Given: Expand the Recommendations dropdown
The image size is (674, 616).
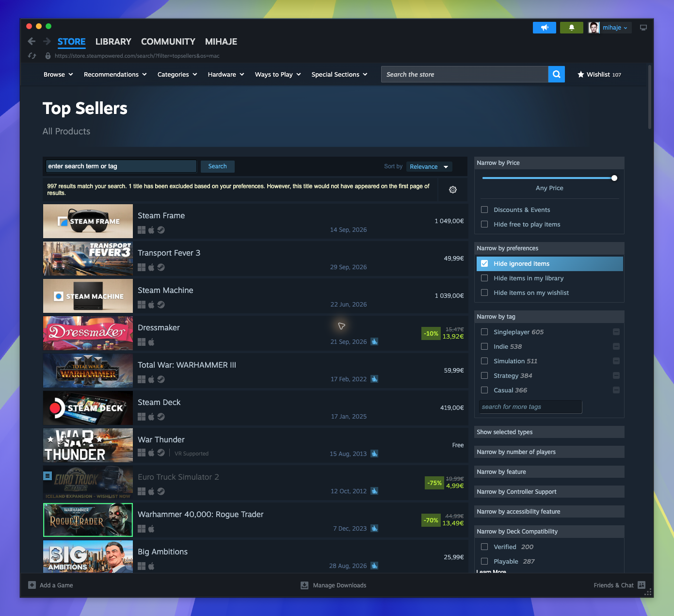Looking at the screenshot, I should pos(115,74).
